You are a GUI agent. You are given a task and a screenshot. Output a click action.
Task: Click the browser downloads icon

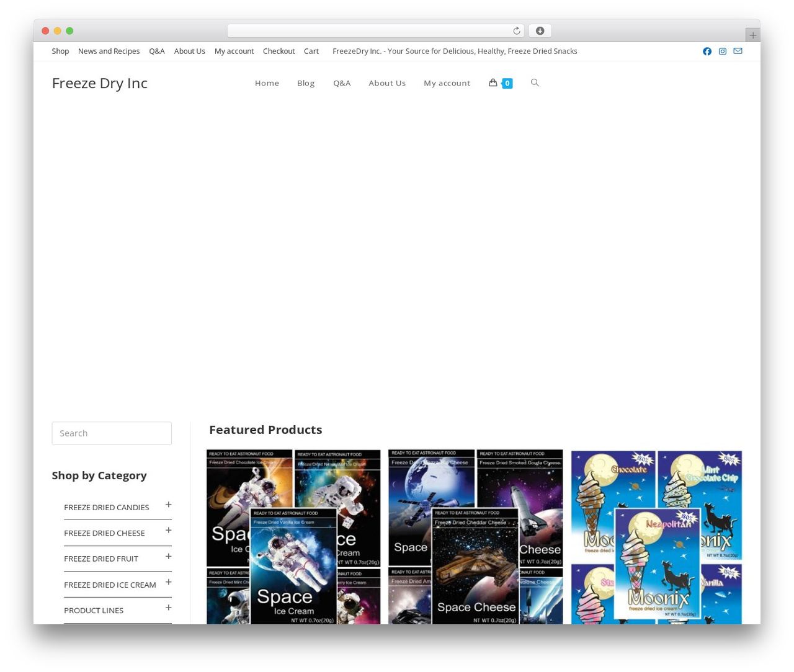click(540, 31)
